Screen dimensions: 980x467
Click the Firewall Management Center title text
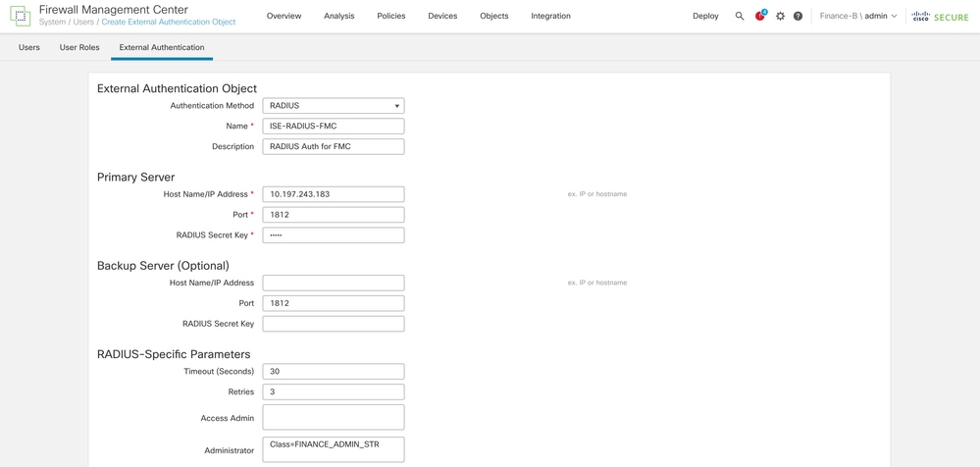pyautogui.click(x=113, y=10)
